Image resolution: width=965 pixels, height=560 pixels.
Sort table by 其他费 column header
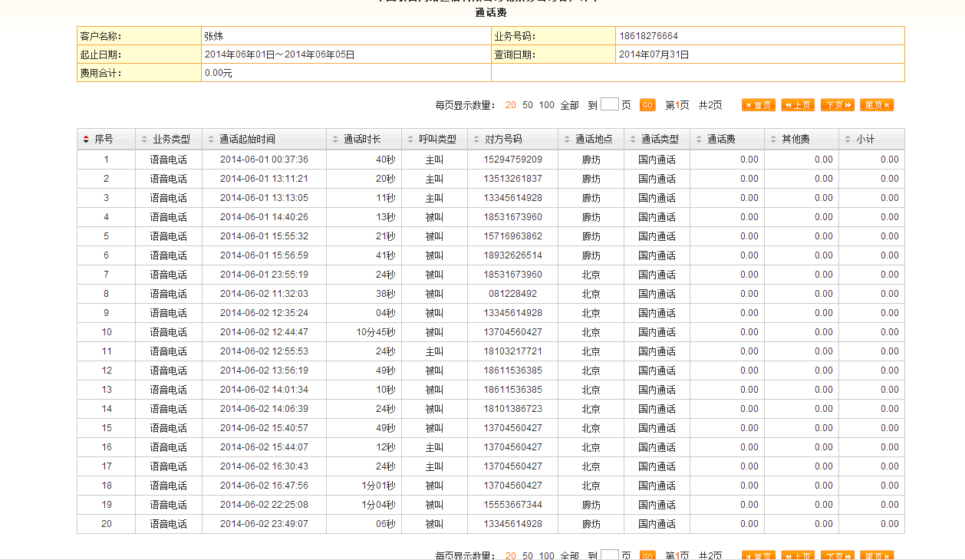(x=795, y=140)
